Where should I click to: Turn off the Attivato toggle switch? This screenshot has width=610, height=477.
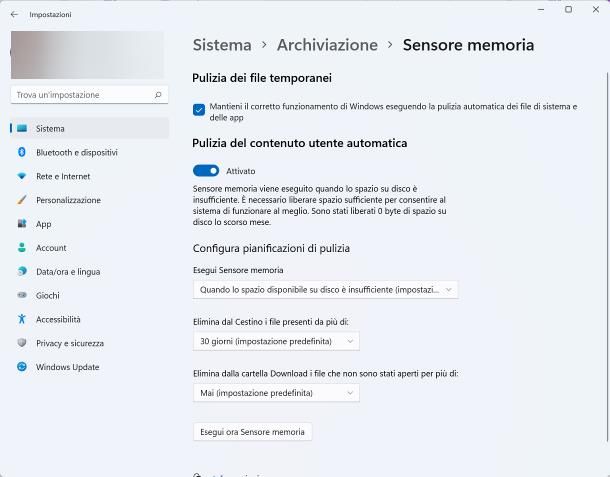[206, 171]
